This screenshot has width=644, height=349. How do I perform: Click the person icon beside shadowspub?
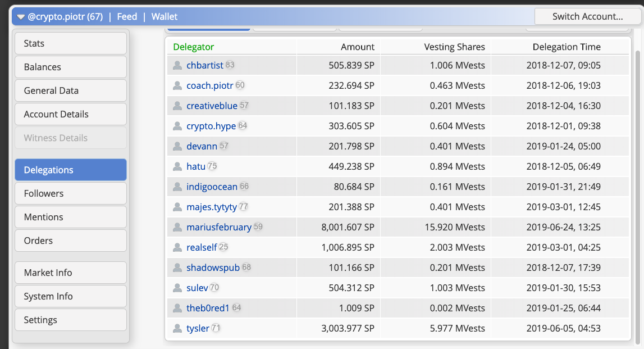tap(177, 268)
